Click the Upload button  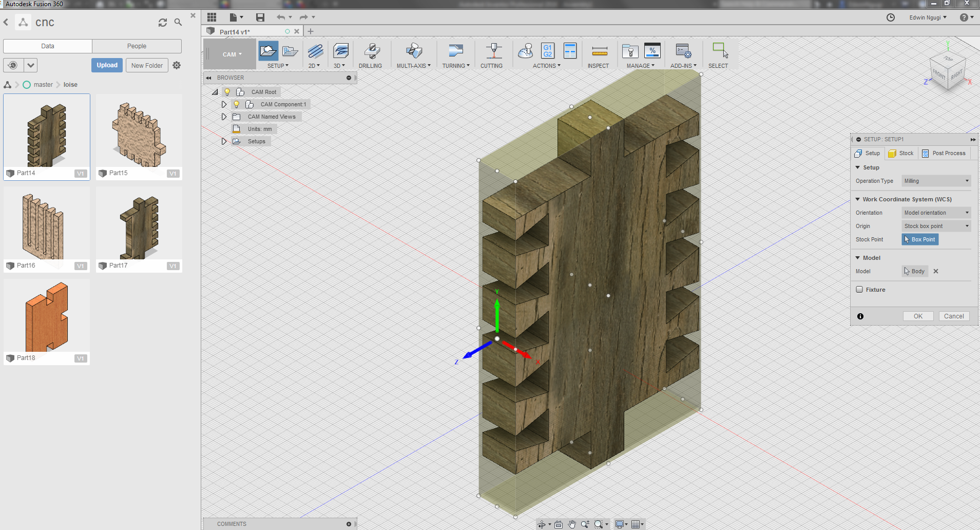tap(107, 65)
